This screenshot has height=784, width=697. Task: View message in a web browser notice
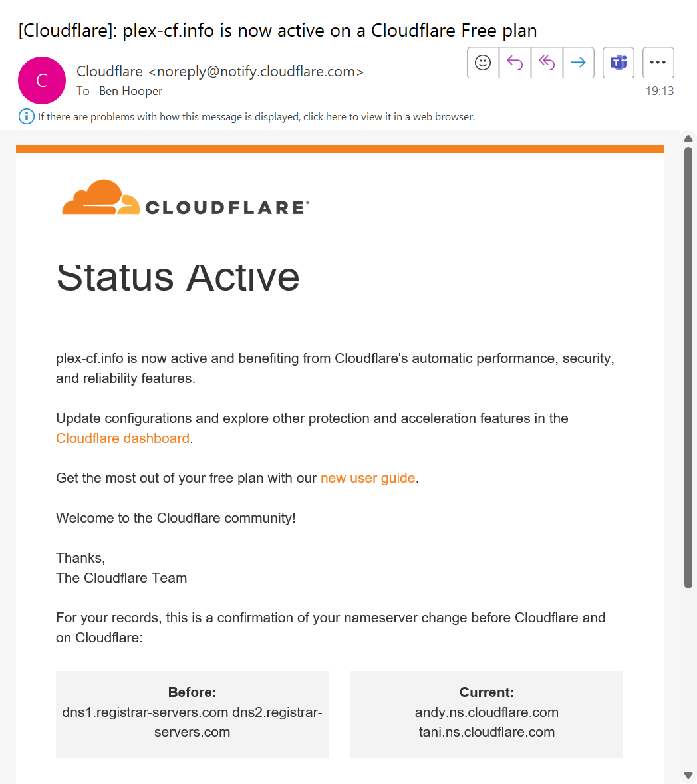click(256, 116)
